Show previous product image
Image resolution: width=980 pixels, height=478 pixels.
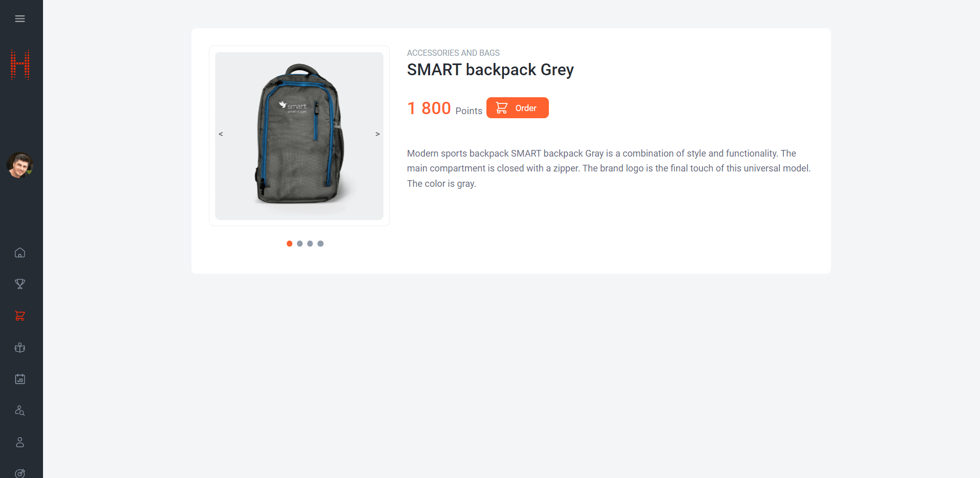pyautogui.click(x=221, y=134)
